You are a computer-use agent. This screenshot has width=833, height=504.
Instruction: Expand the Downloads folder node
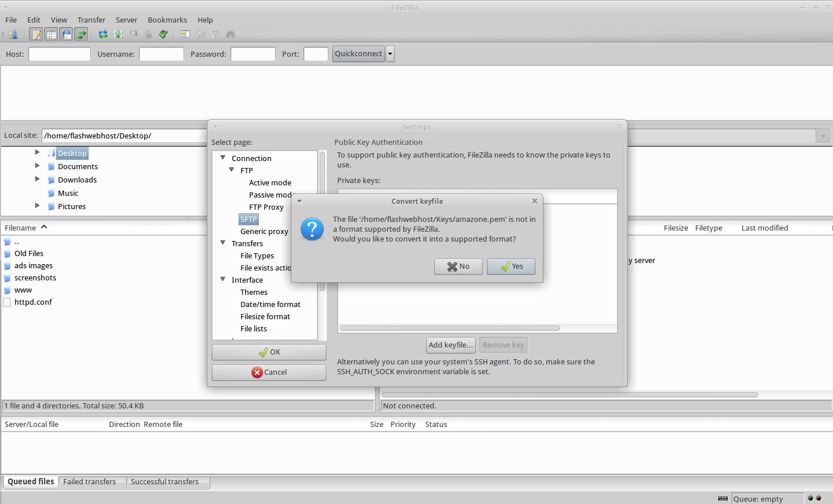pos(37,179)
